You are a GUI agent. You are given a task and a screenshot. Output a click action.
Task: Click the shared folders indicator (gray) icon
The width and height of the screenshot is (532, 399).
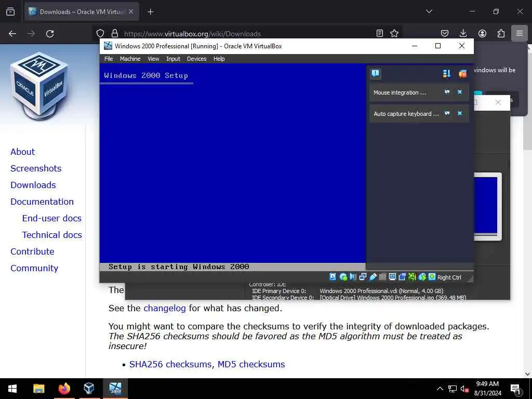(x=382, y=277)
